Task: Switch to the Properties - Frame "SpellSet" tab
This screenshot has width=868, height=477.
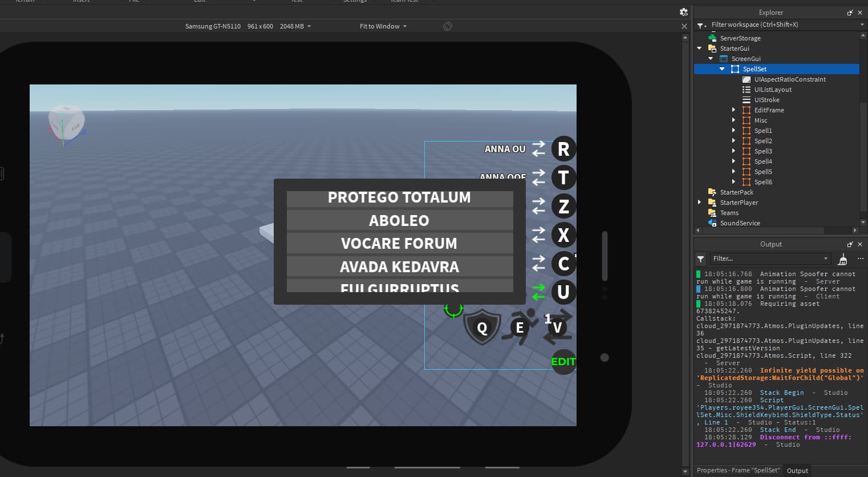Action: [x=738, y=471]
